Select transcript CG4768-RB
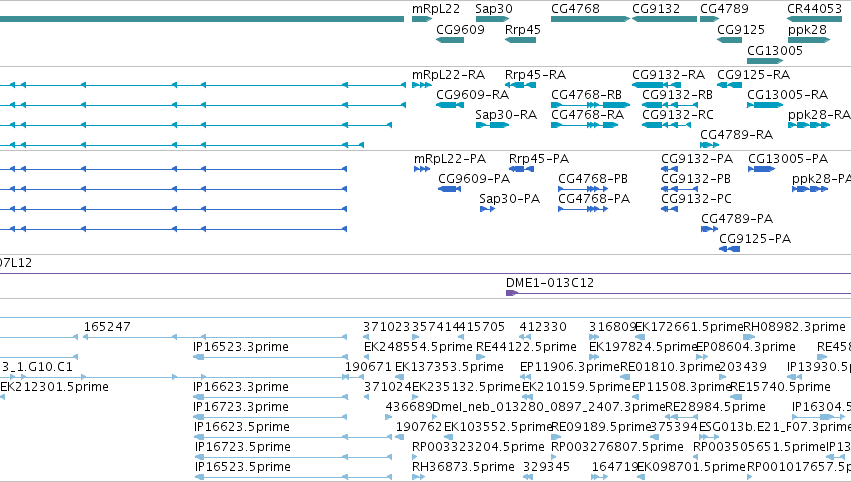 point(586,94)
